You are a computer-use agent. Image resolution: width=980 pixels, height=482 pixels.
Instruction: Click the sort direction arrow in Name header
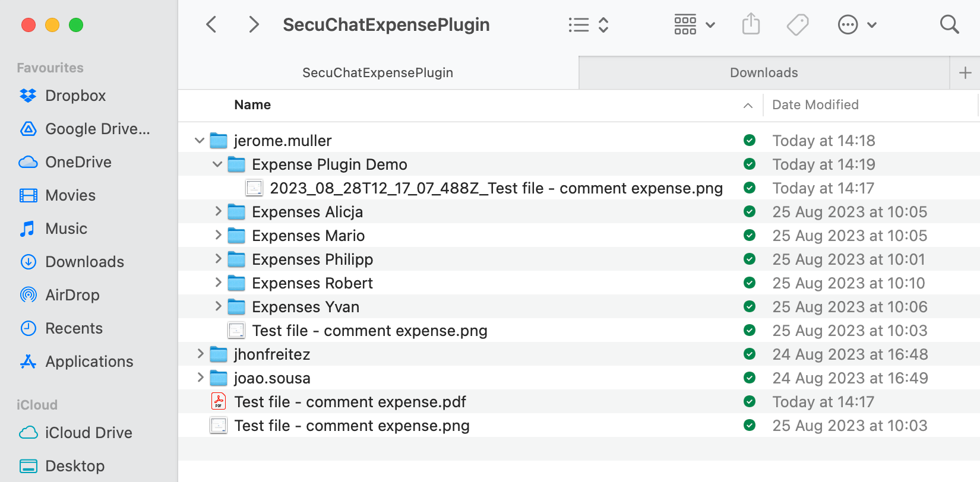tap(748, 106)
